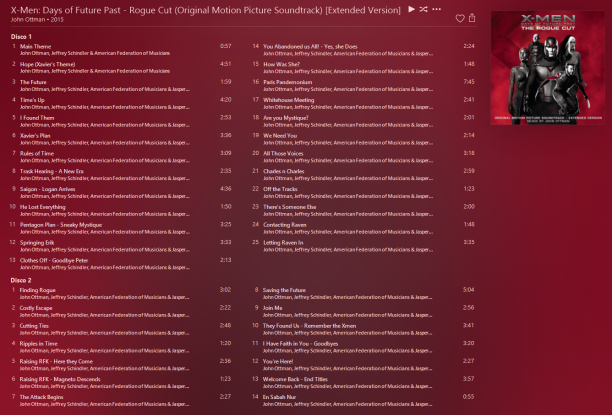
Task: Select the track He Lost Everything
Action: tap(43, 207)
